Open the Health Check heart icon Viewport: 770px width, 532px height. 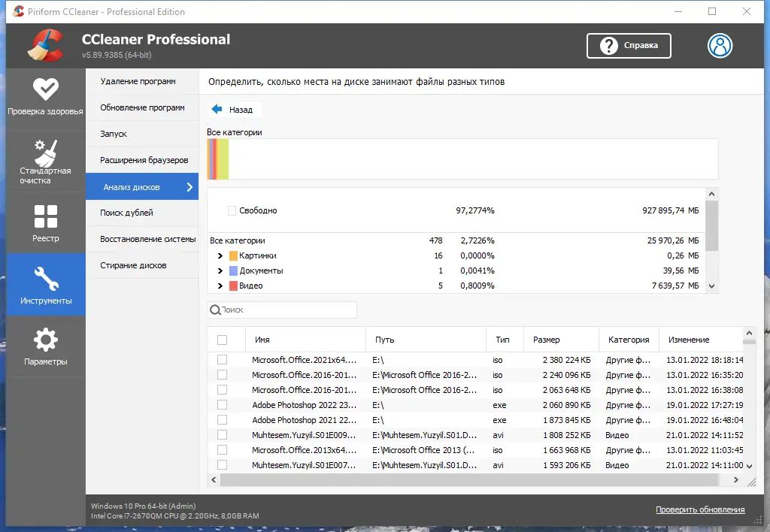point(46,89)
